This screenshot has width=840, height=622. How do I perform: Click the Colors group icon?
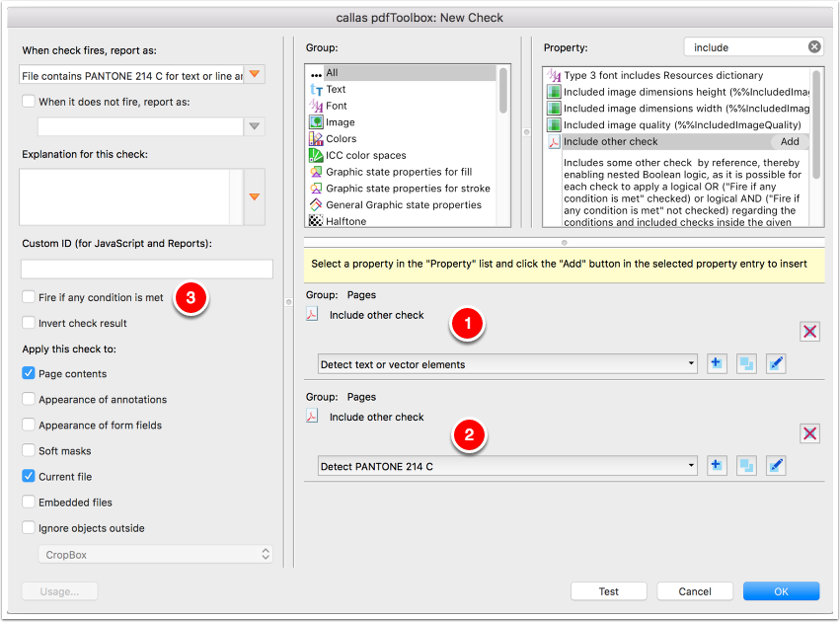click(316, 139)
